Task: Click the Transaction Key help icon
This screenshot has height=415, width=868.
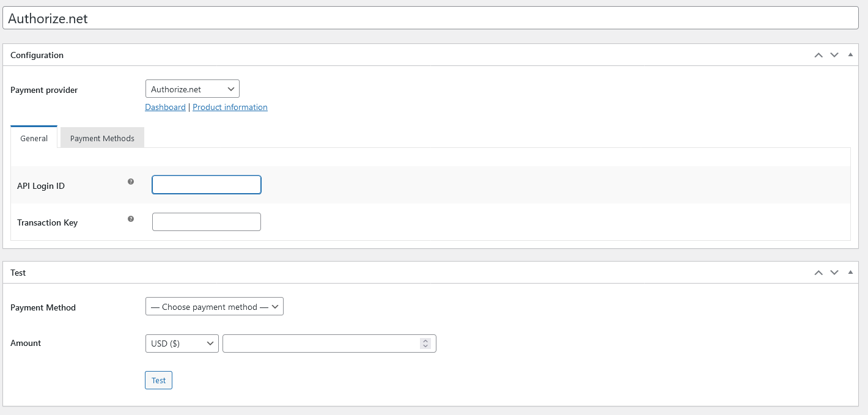Action: click(131, 219)
